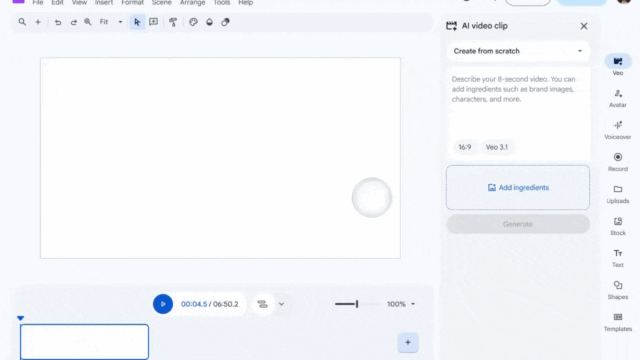Adjust the timeline zoom slider
This screenshot has width=640, height=360.
coord(358,304)
